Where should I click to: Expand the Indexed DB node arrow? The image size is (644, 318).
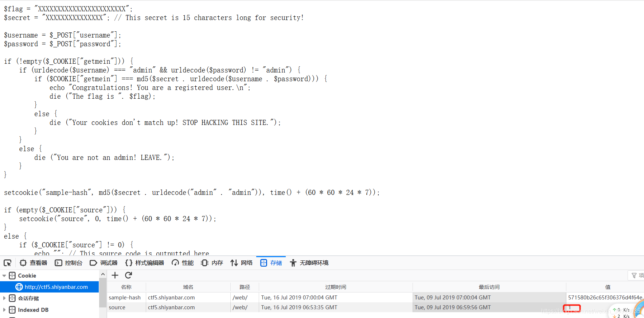pos(4,310)
